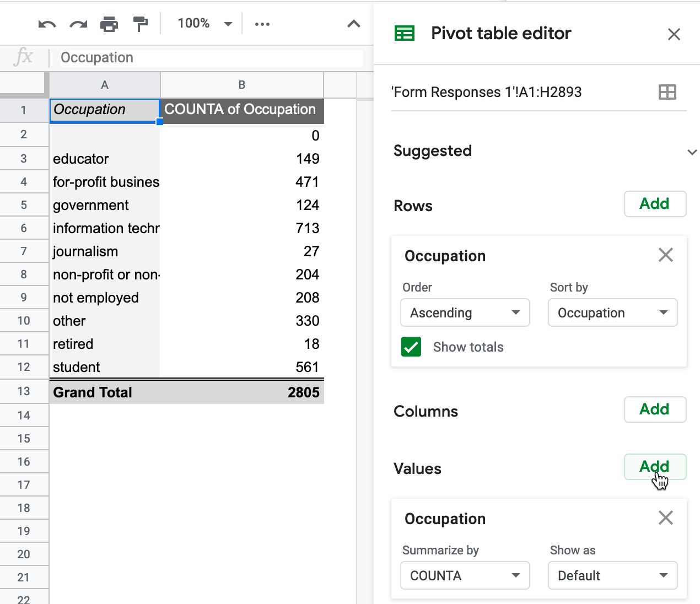This screenshot has width=700, height=604.
Task: Click the Undo arrow icon
Action: tap(47, 24)
